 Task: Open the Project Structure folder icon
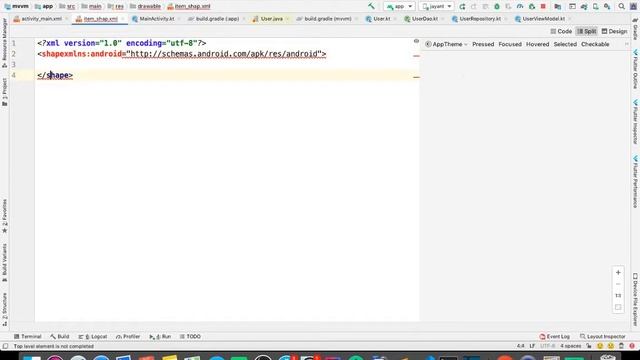pos(558,7)
